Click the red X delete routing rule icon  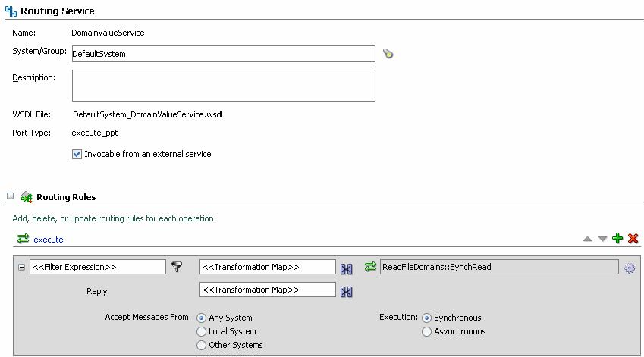[x=633, y=239]
